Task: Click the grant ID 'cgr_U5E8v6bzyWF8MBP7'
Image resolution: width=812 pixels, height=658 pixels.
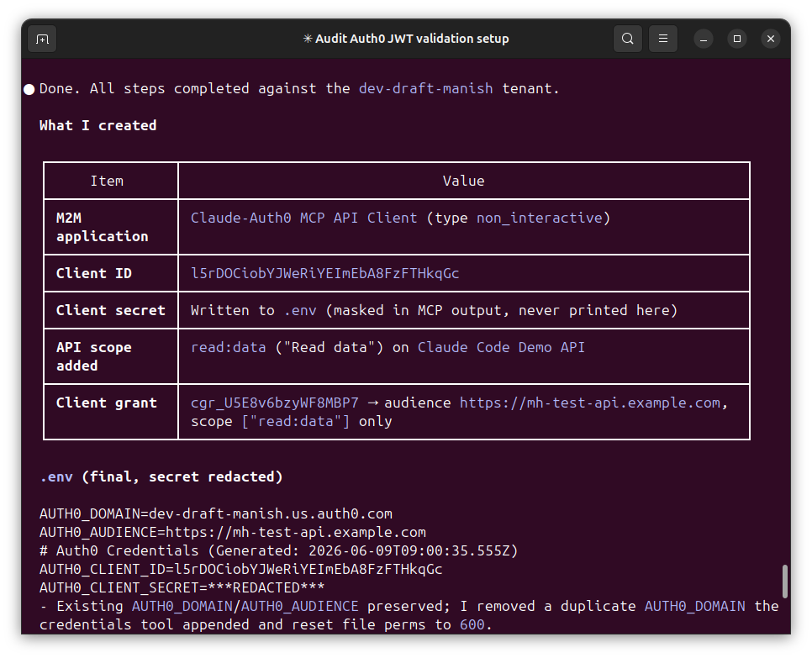Action: coord(275,403)
